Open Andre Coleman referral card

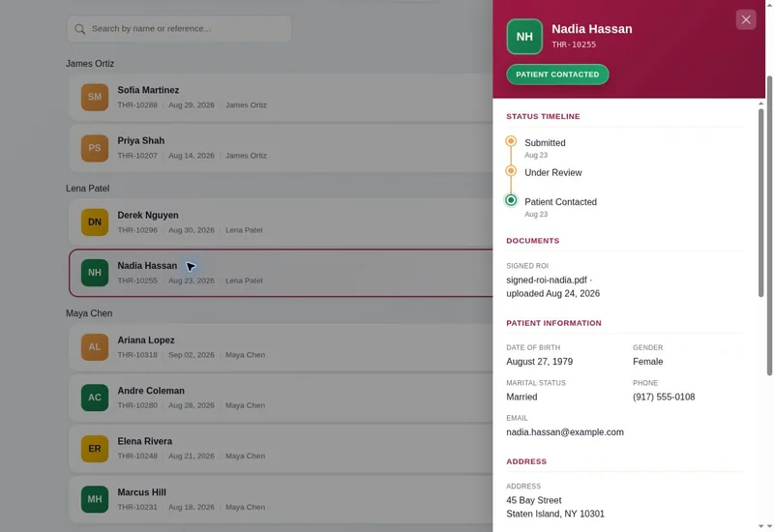click(281, 398)
